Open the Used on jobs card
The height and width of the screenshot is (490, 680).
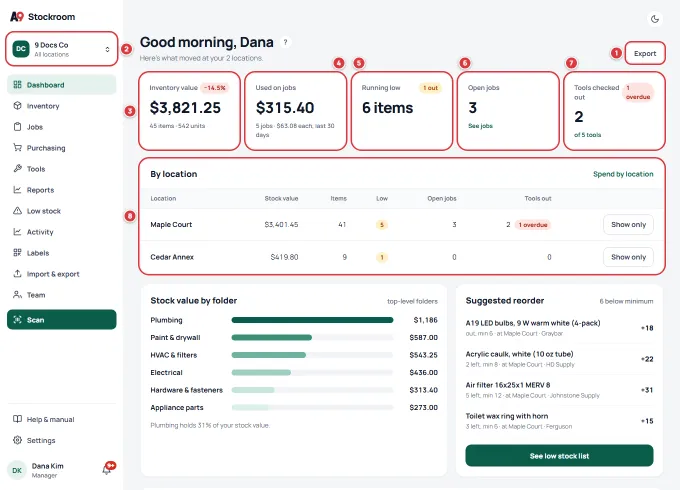click(x=295, y=111)
